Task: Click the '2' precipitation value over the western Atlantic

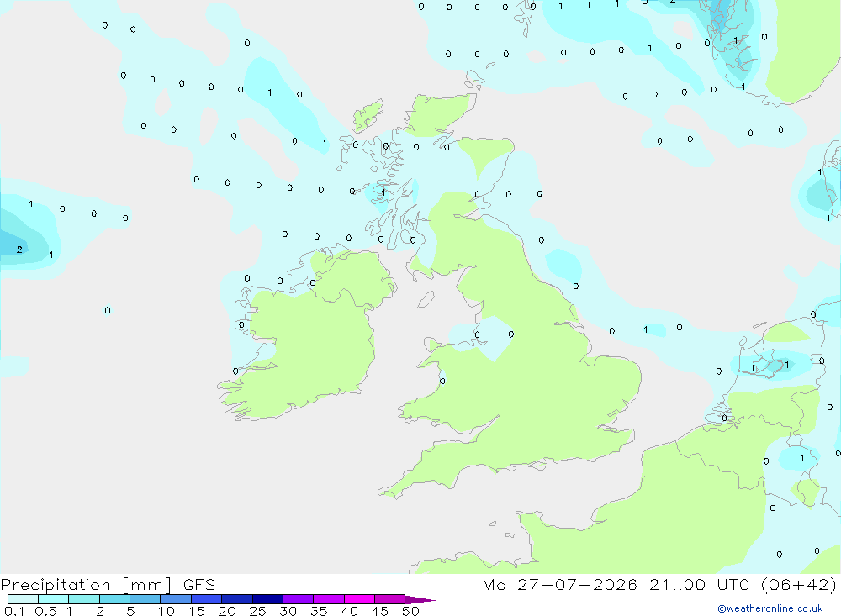Action: pos(19,250)
